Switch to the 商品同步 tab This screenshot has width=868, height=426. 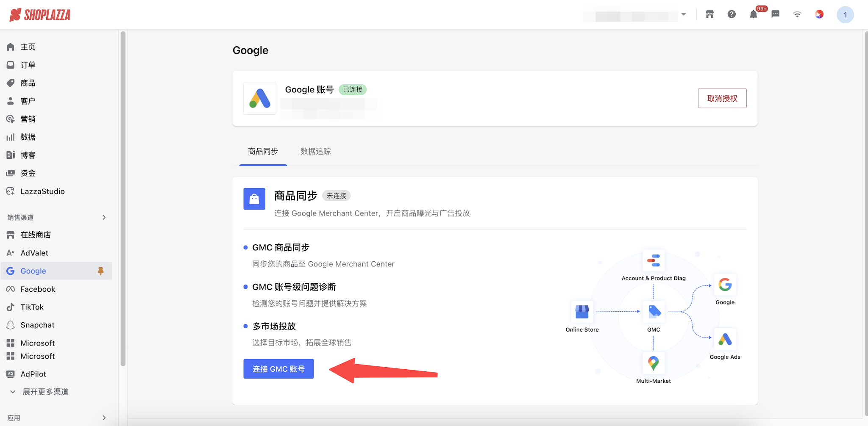tap(263, 152)
